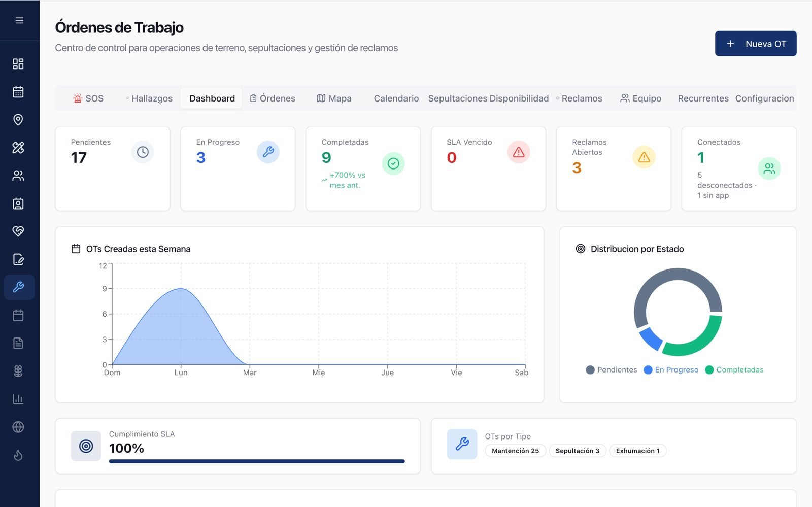The width and height of the screenshot is (812, 507).
Task: Open the globe icon in sidebar
Action: tap(18, 427)
